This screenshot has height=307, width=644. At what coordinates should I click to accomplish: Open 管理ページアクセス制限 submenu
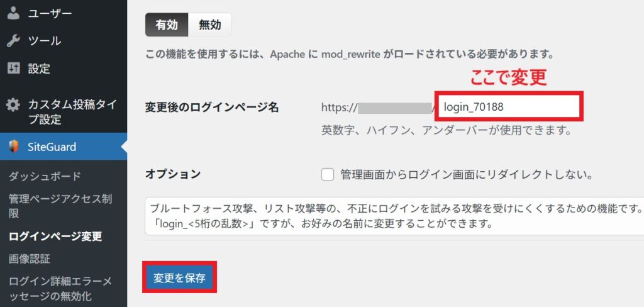click(x=61, y=206)
